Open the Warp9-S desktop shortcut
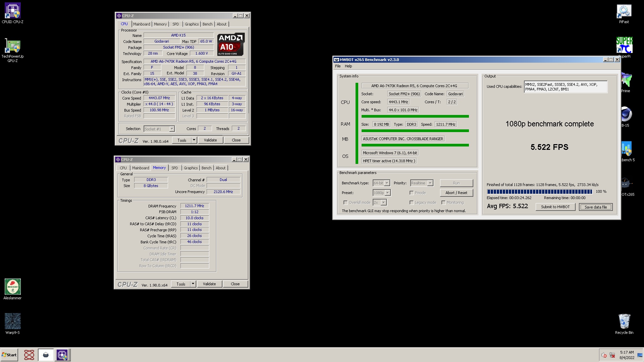 (x=12, y=324)
